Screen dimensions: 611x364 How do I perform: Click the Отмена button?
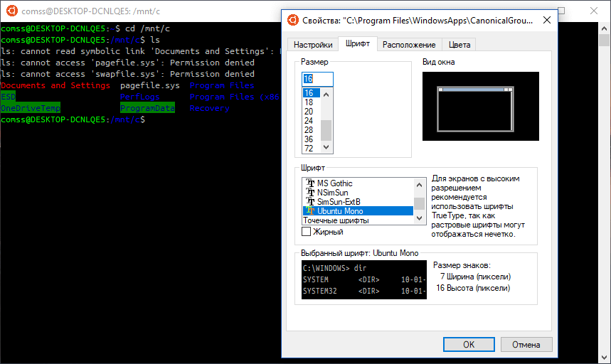(x=526, y=345)
